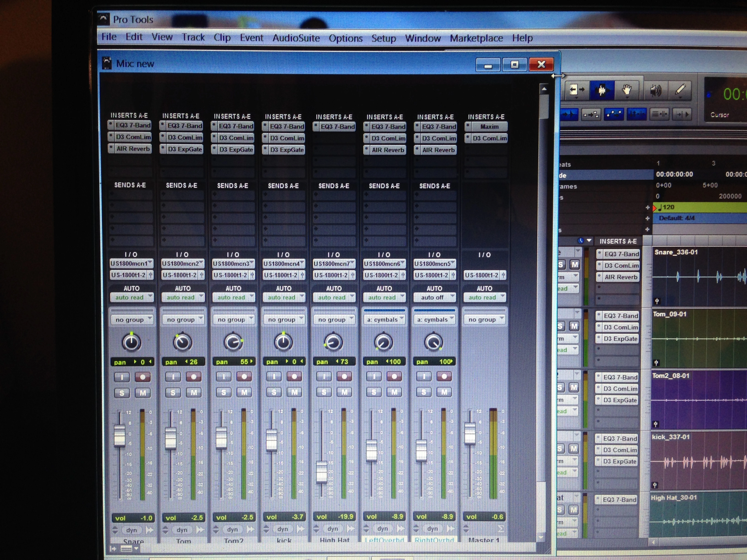Toggle record enable on Tom channel
The image size is (747, 560).
coord(194,377)
